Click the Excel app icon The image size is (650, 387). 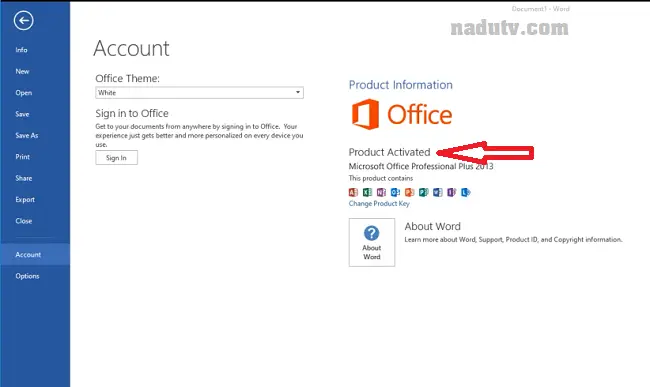tap(367, 192)
